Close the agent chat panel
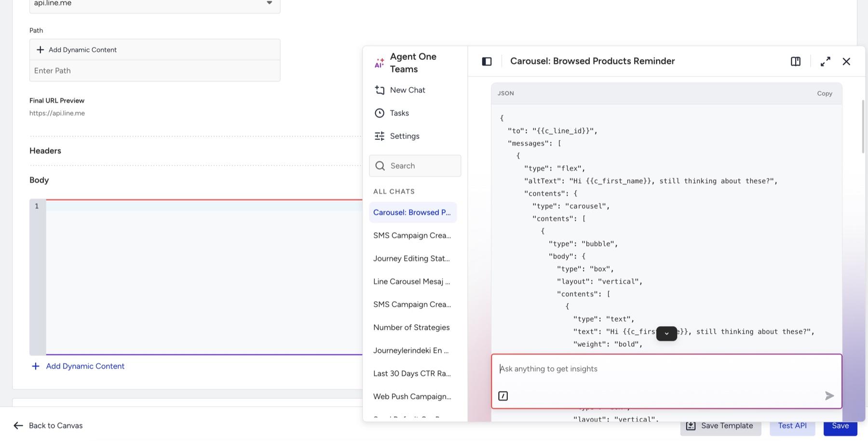This screenshot has height=441, width=868. click(x=846, y=61)
